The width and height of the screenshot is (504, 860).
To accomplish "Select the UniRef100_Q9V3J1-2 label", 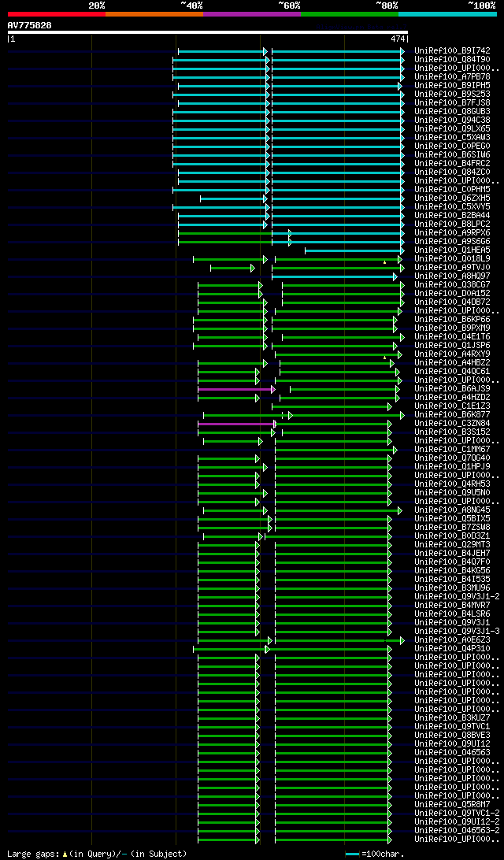I will 458,597.
